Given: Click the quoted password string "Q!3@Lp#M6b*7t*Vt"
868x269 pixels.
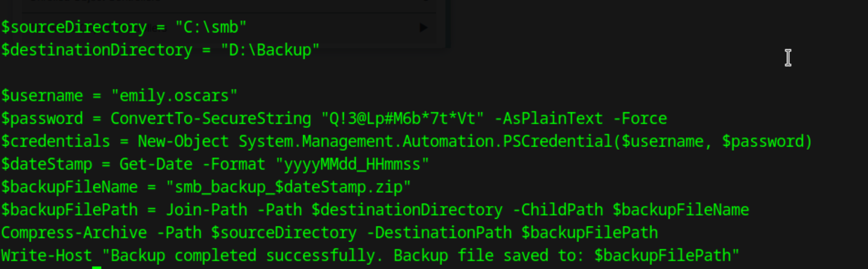Looking at the screenshot, I should click(403, 118).
